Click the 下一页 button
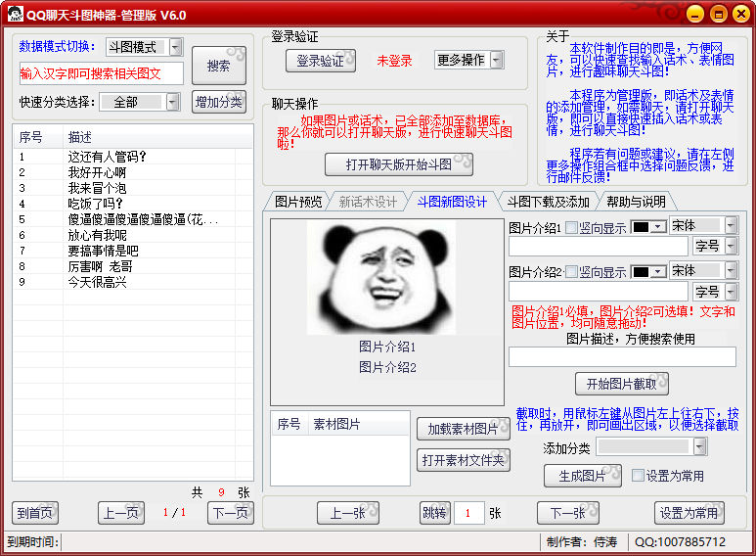Image resolution: width=756 pixels, height=556 pixels. point(231,513)
